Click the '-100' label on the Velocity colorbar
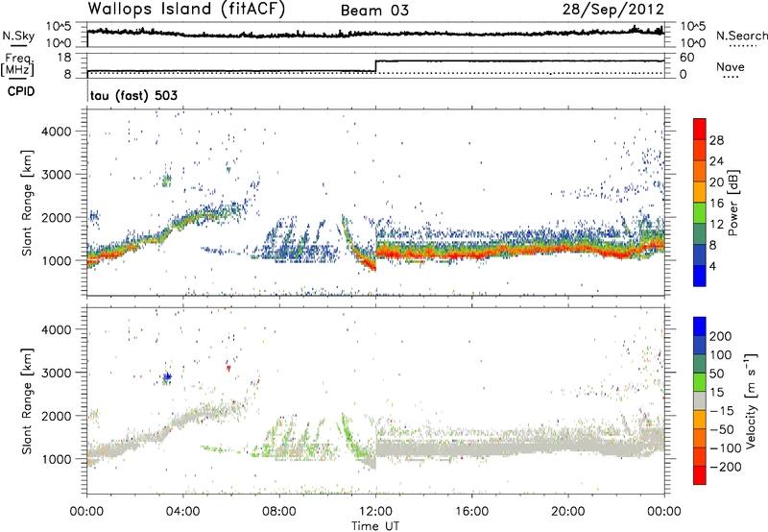 [727, 448]
